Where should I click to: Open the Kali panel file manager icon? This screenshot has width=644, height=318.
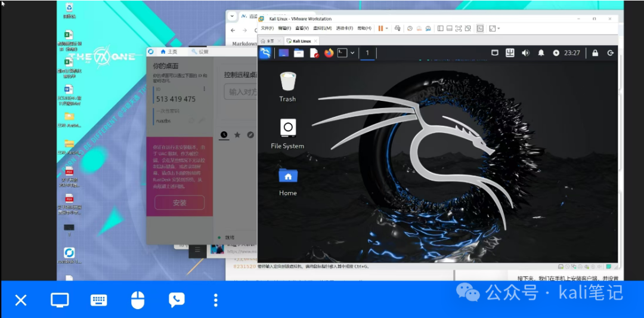tap(299, 53)
